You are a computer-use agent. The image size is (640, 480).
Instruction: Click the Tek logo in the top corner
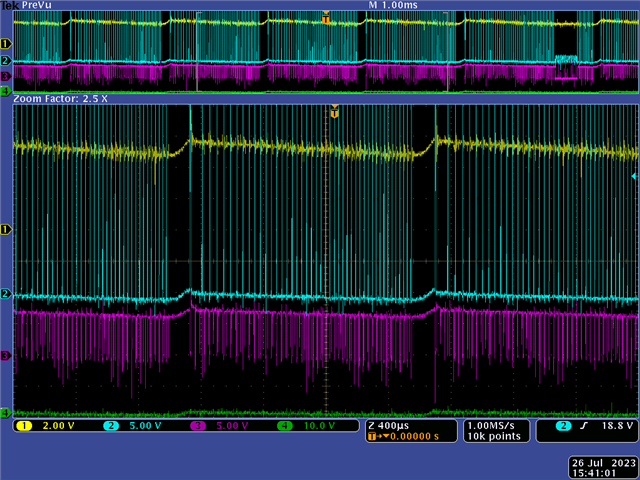(x=10, y=5)
